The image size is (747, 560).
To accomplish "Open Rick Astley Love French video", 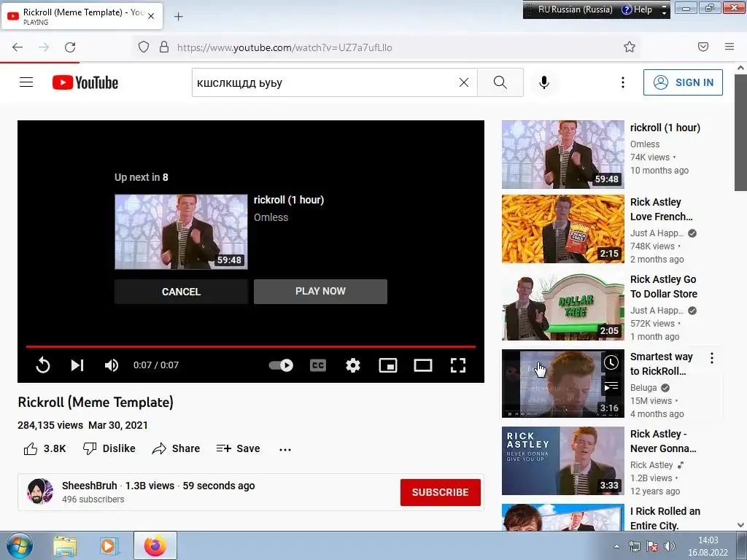I will 562,228.
